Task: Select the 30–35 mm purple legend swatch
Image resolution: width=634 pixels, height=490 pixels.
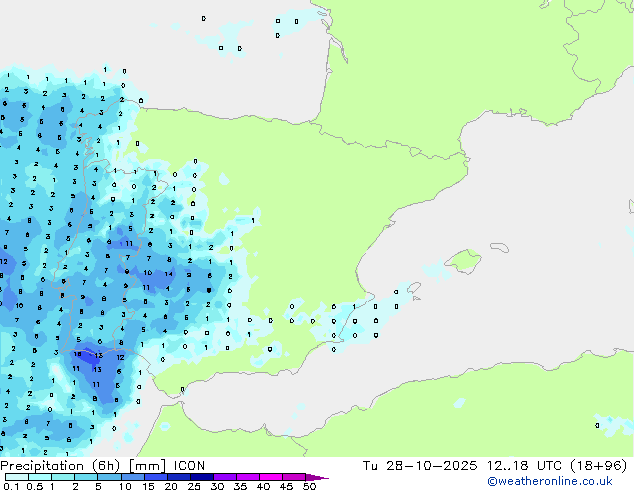Action: [224, 477]
